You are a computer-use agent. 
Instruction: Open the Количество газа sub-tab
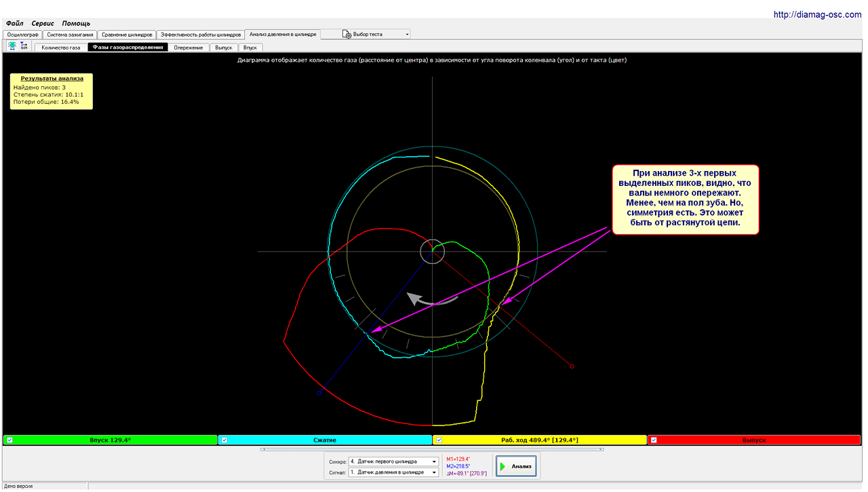pyautogui.click(x=61, y=48)
